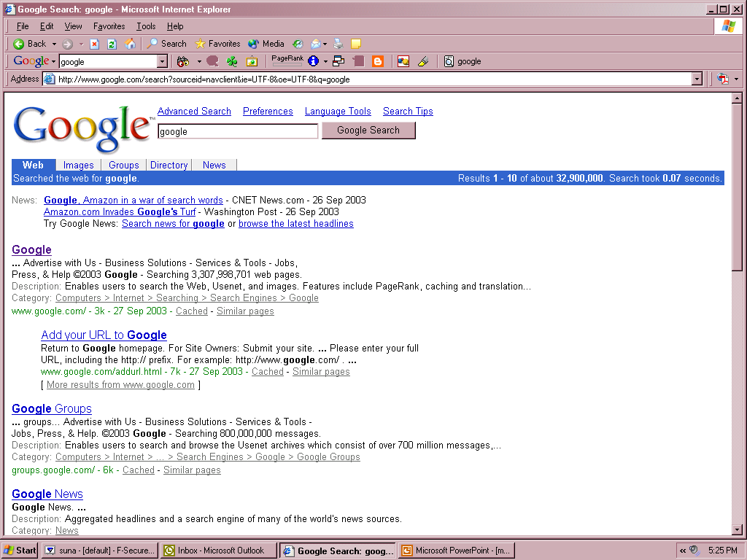The height and width of the screenshot is (560, 747).
Task: Click the Stop icon in the browser toolbar
Action: pos(94,44)
